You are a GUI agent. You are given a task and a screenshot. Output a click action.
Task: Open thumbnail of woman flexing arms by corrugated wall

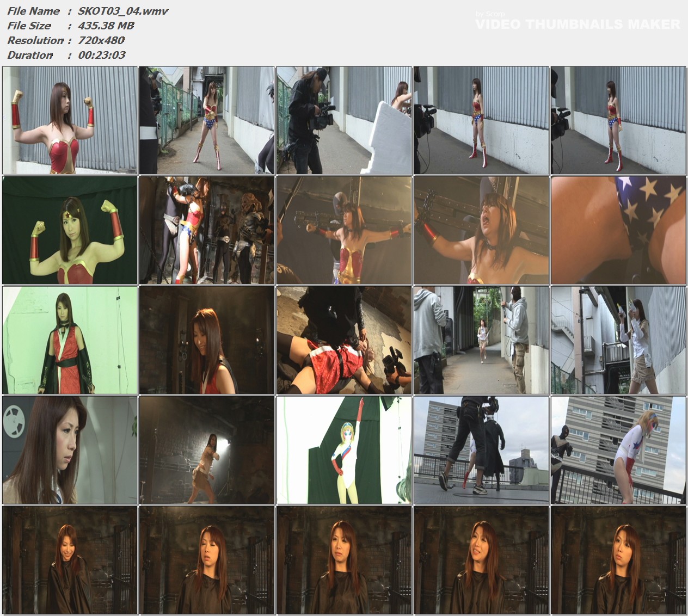click(70, 120)
